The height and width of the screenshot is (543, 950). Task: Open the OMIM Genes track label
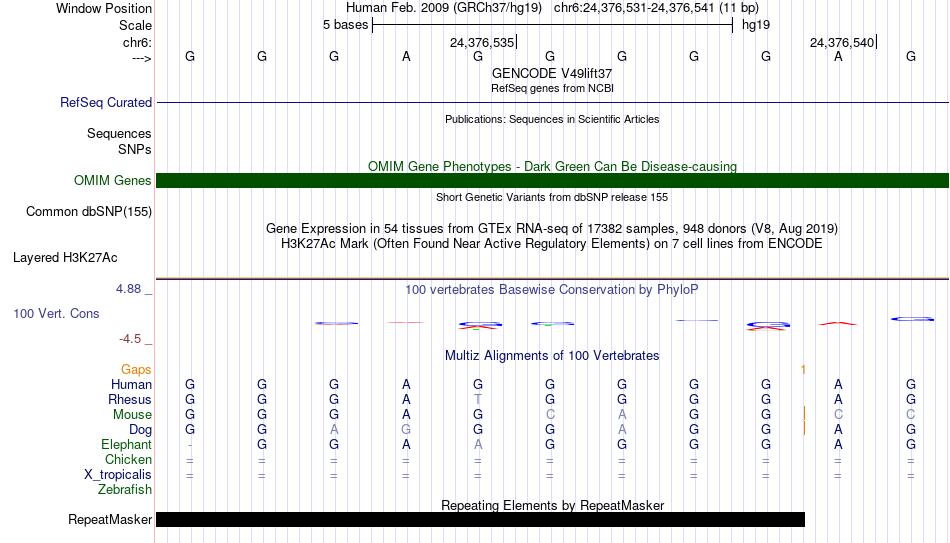click(112, 181)
